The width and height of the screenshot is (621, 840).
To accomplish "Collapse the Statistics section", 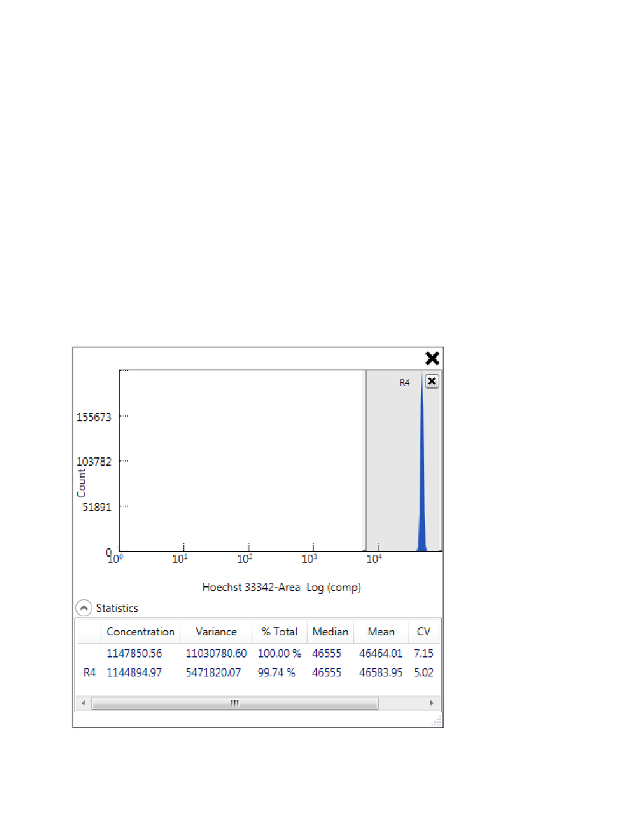I will 84,608.
